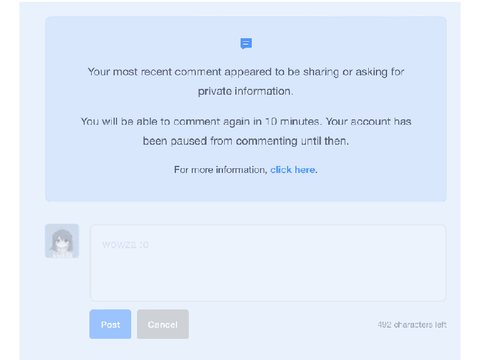Click the "comment again in 10 minutes" sentence
480x360 pixels.
pos(201,121)
